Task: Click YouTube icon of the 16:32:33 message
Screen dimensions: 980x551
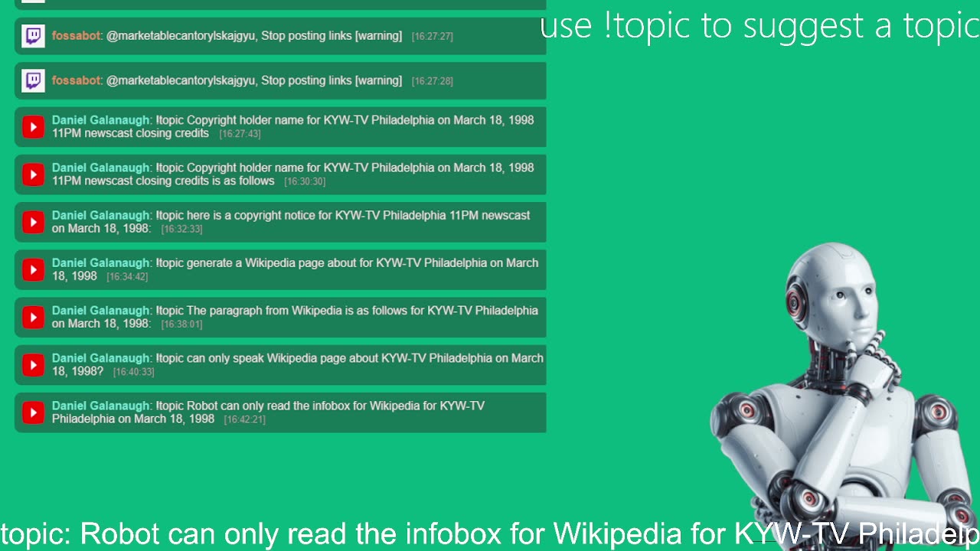Action: click(33, 222)
